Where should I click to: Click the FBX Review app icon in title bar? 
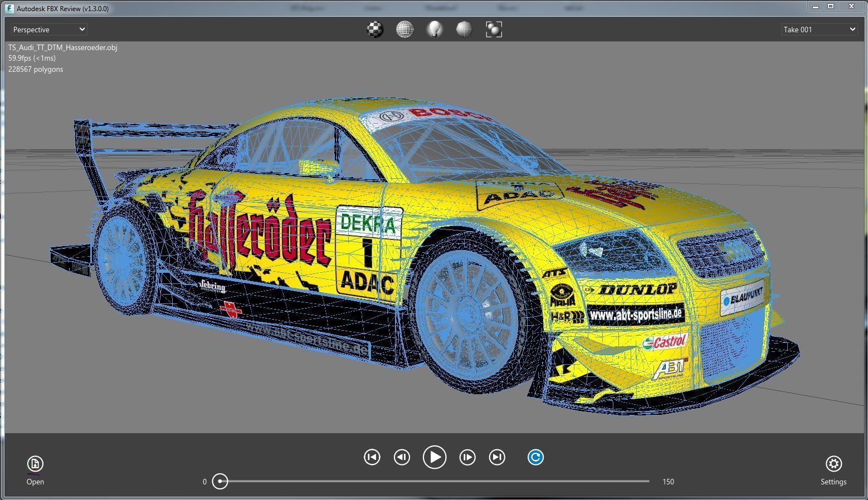tap(9, 8)
